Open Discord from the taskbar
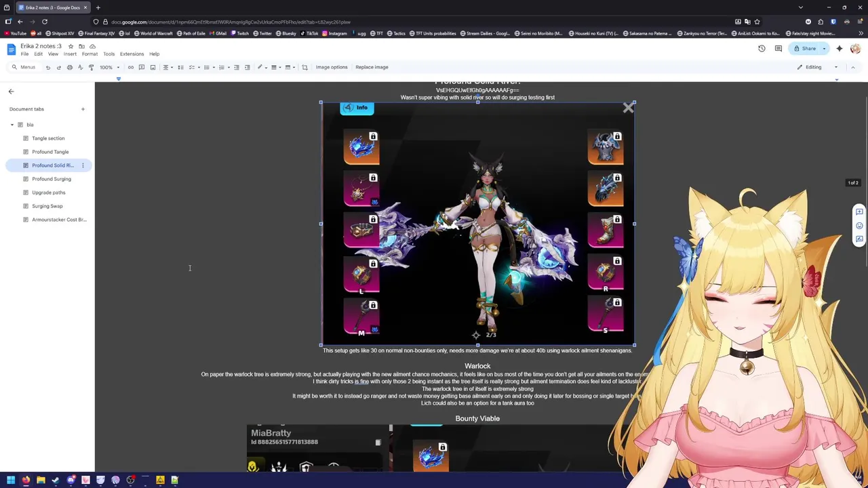Screen dimensions: 868x488 coord(71,480)
